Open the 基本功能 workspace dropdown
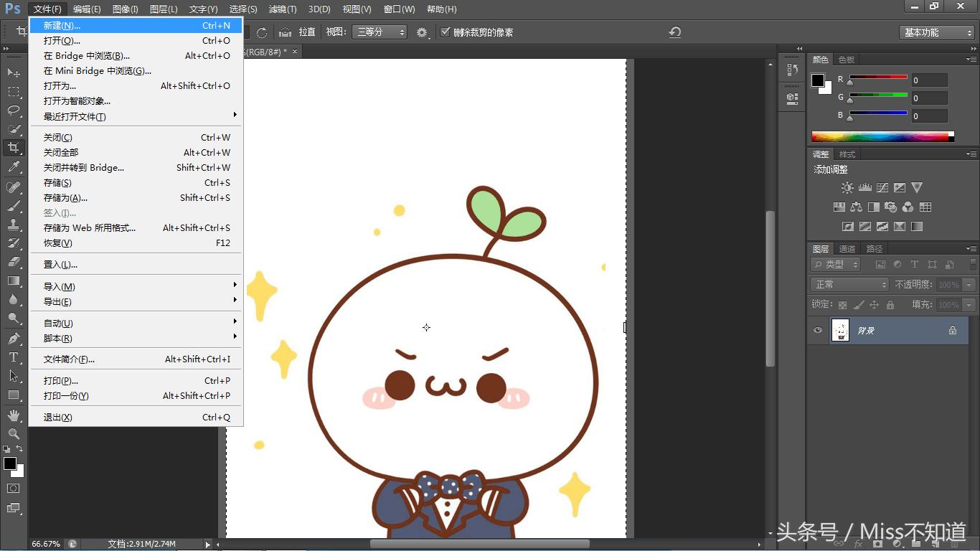 pyautogui.click(x=936, y=32)
